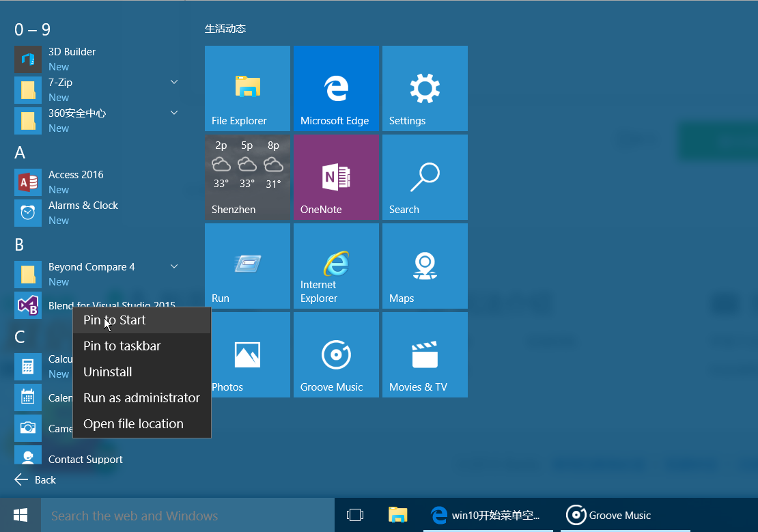This screenshot has height=532, width=758.
Task: Open the 3D Builder app icon
Action: (x=28, y=59)
